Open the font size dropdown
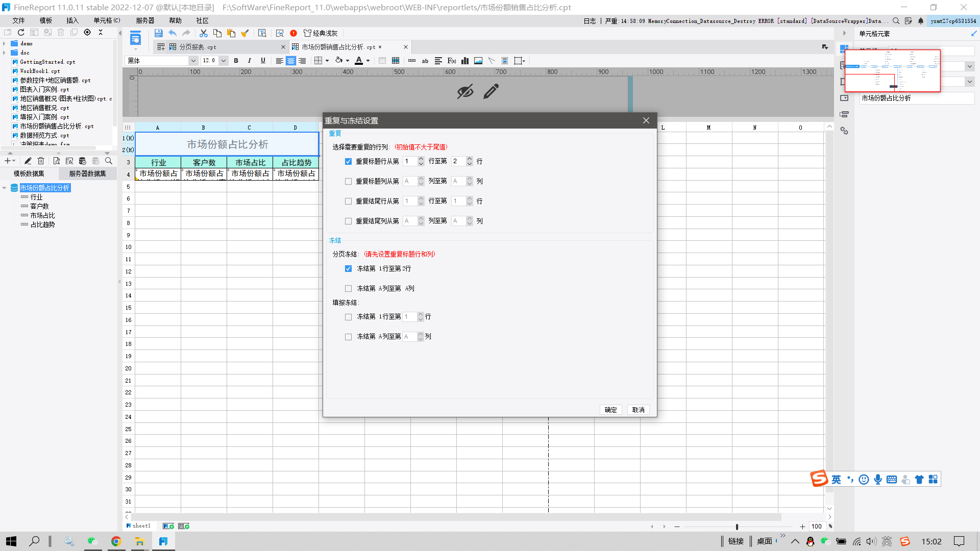The height and width of the screenshot is (551, 980). (224, 61)
